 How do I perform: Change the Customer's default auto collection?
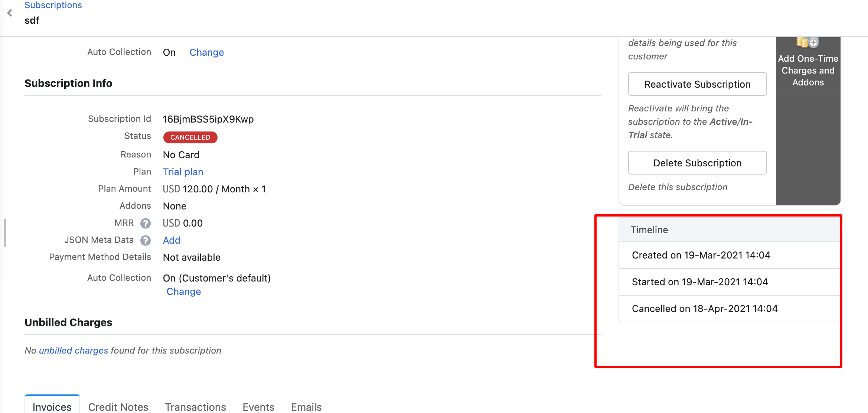(184, 292)
